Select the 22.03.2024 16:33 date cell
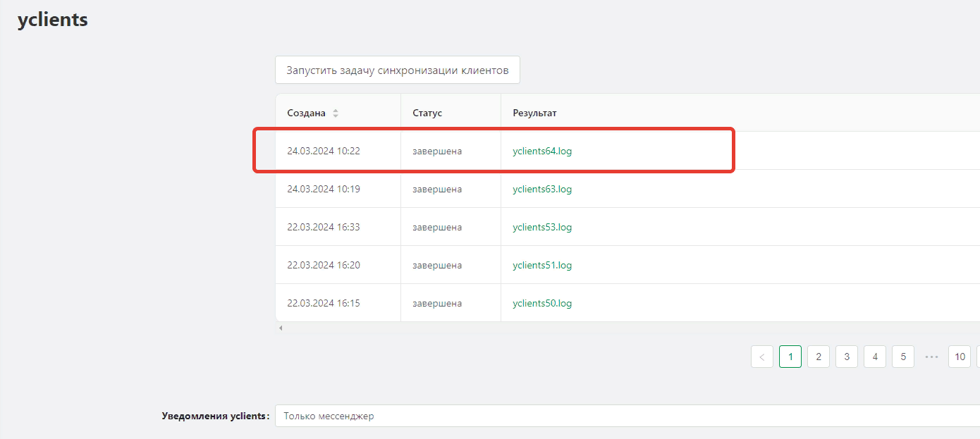Image resolution: width=980 pixels, height=439 pixels. (338, 227)
